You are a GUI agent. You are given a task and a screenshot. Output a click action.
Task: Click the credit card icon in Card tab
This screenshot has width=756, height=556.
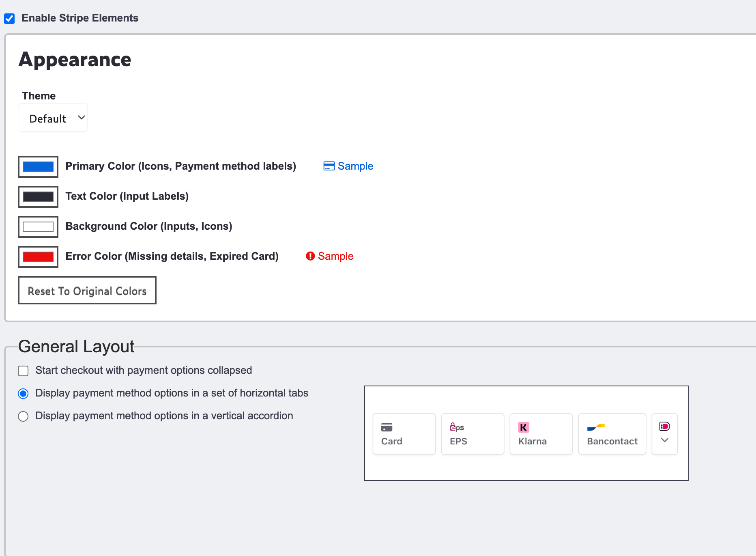tap(387, 427)
